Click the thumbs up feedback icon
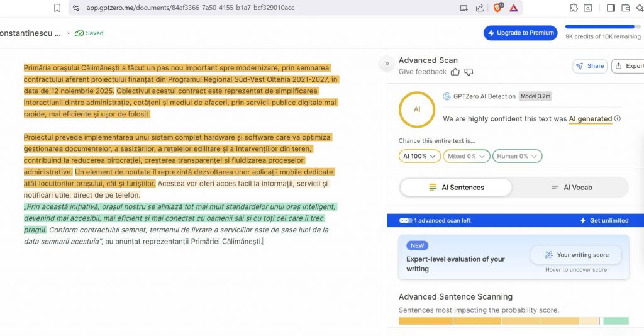The height and width of the screenshot is (336, 644). (x=455, y=72)
